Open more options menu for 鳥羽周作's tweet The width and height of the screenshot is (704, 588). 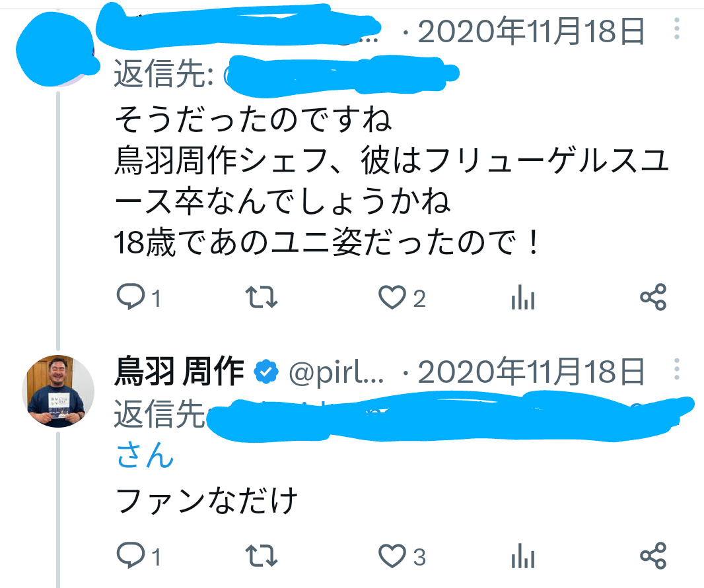(677, 370)
